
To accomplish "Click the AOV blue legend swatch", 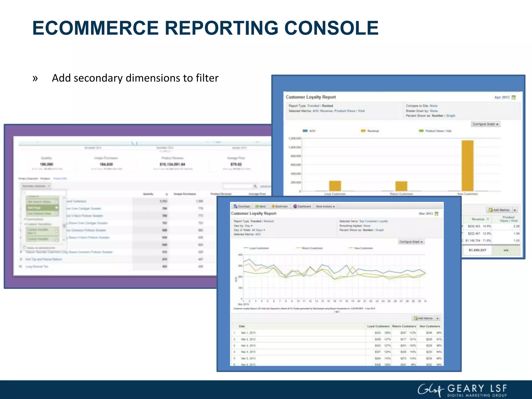I will coord(305,131).
